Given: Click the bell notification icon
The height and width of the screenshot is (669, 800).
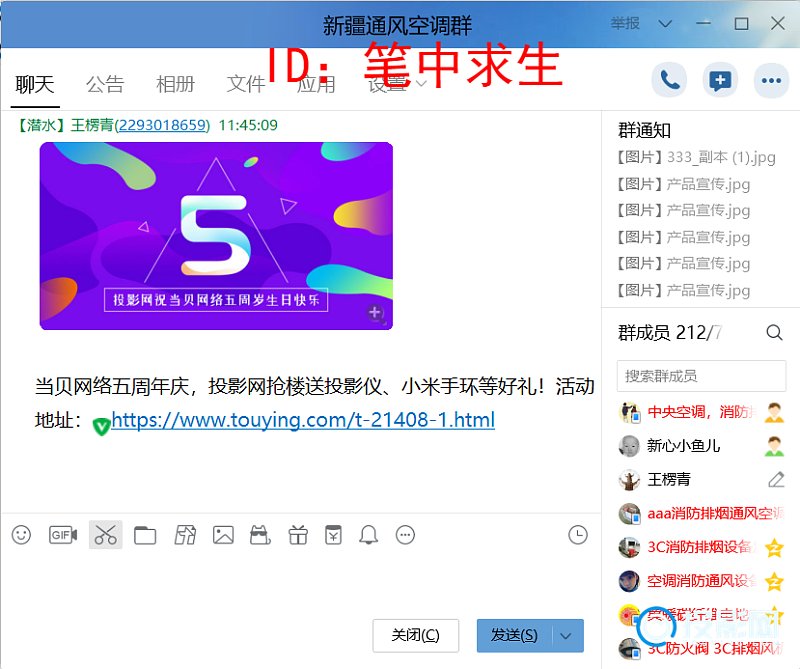Looking at the screenshot, I should click(x=369, y=536).
